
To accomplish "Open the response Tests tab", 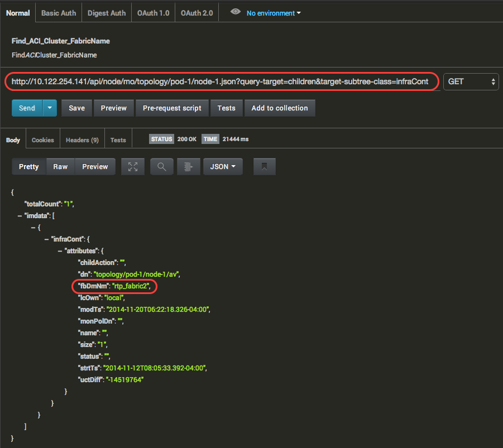I will 118,140.
